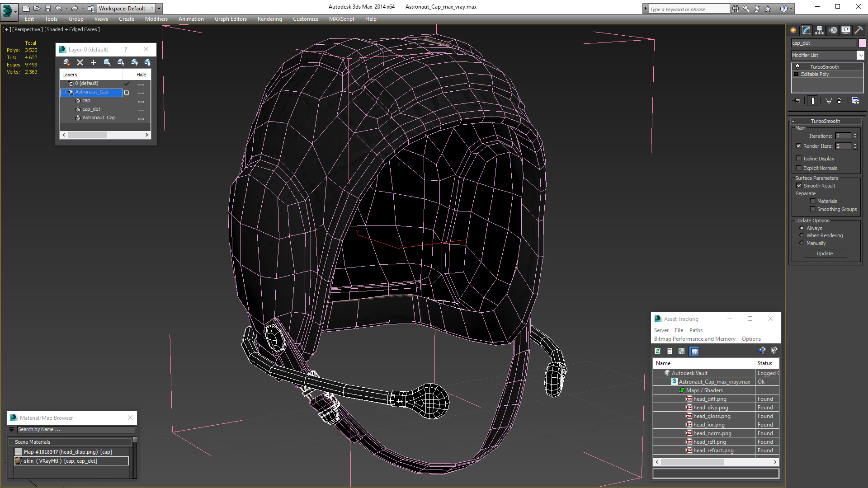Image resolution: width=868 pixels, height=488 pixels.
Task: Click Select Highlighted Objects and Layers icon
Action: (107, 62)
